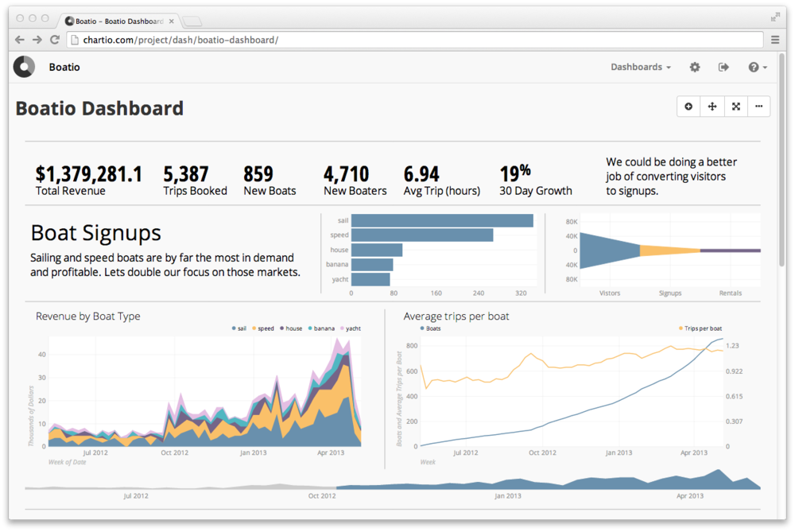Click the Boatio project name
This screenshot has width=795, height=532.
[x=64, y=67]
